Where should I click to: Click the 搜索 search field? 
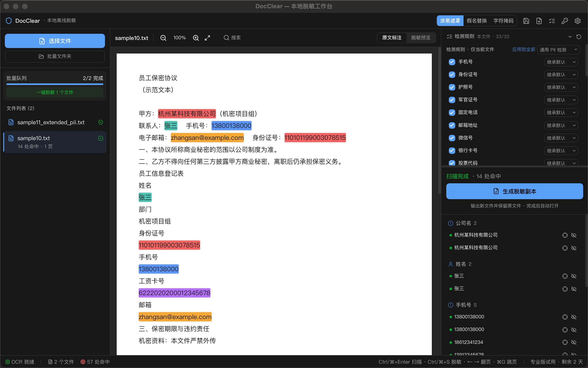pos(232,38)
